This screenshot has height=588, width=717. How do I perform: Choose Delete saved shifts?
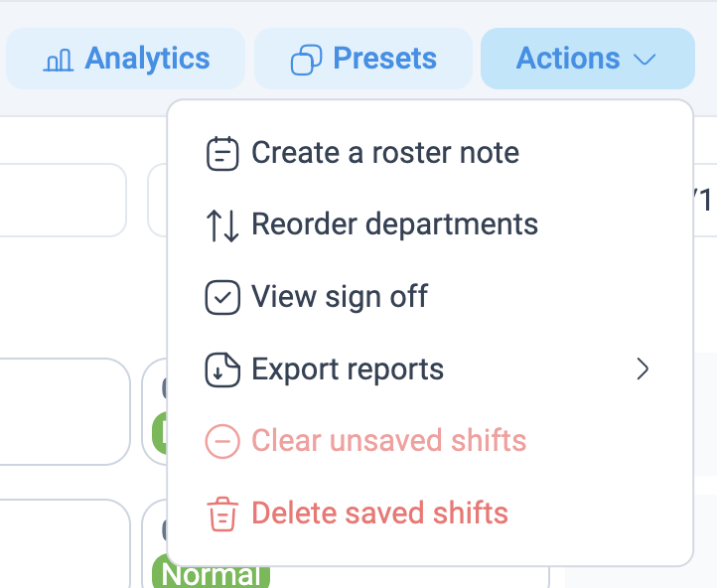coord(379,514)
